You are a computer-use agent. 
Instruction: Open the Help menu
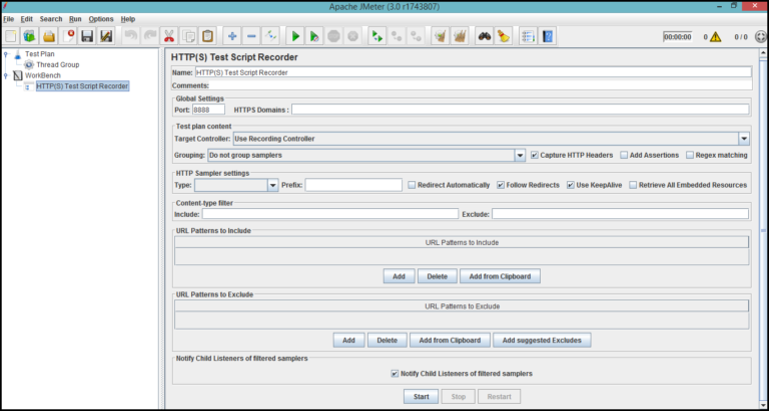pyautogui.click(x=128, y=19)
